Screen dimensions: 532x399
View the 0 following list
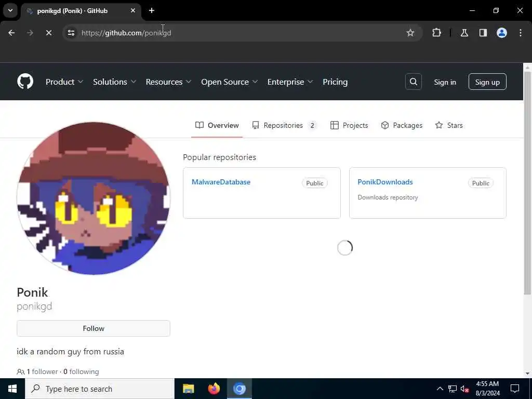click(81, 372)
